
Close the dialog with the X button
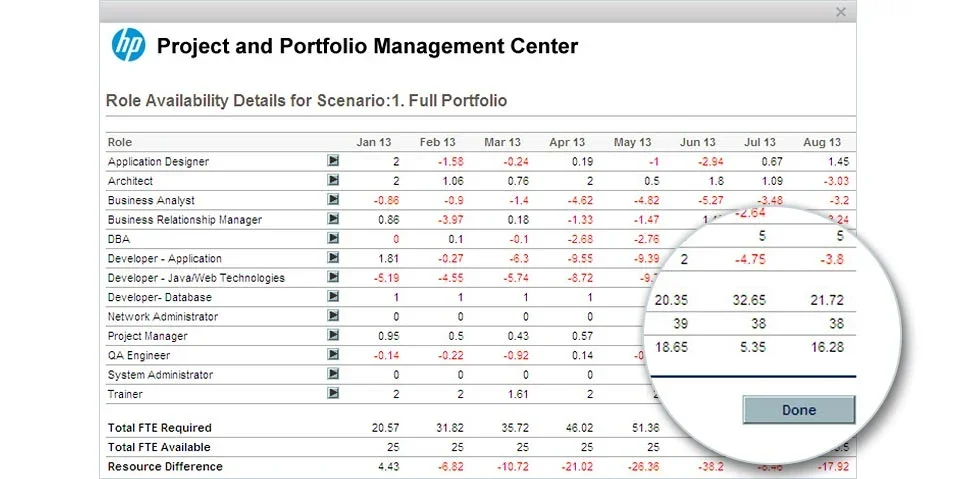[x=840, y=12]
